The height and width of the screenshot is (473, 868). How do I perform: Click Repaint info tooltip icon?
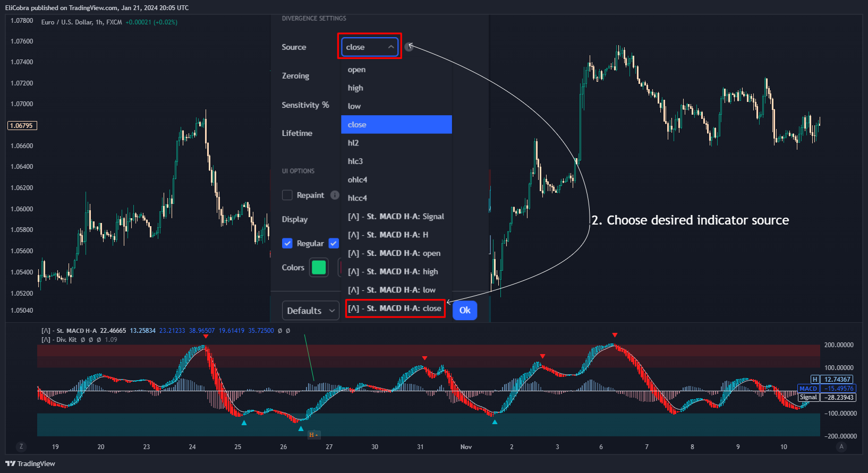point(335,195)
